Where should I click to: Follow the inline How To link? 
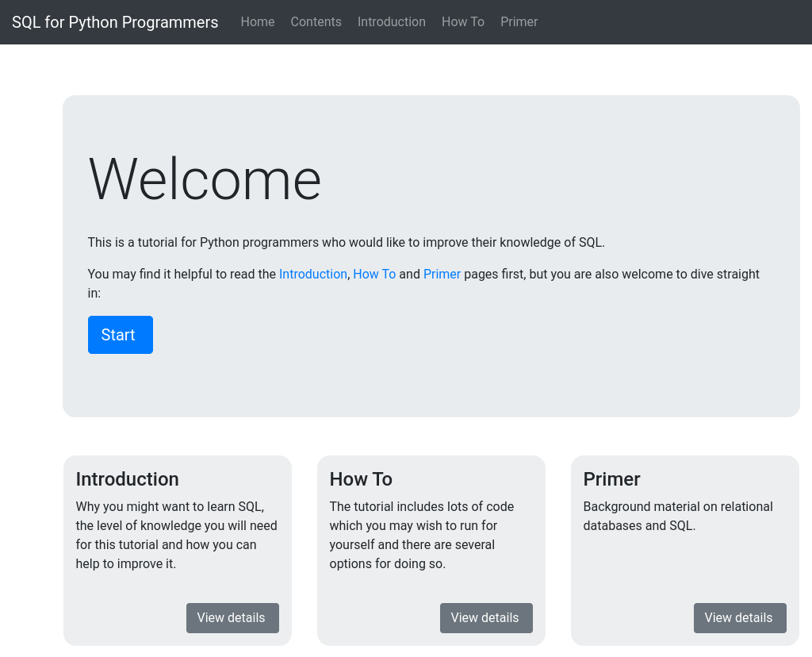[x=374, y=274]
